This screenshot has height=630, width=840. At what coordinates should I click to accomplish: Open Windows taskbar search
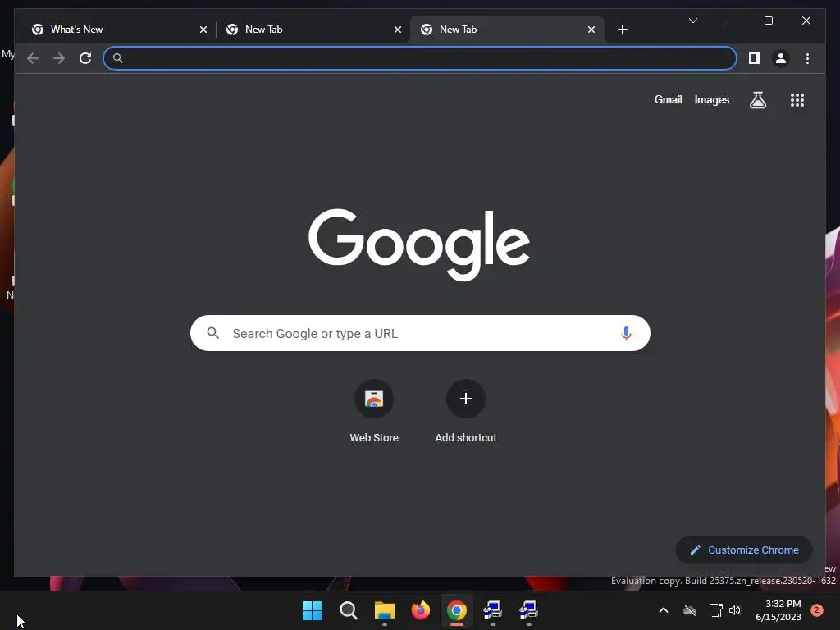pyautogui.click(x=348, y=610)
